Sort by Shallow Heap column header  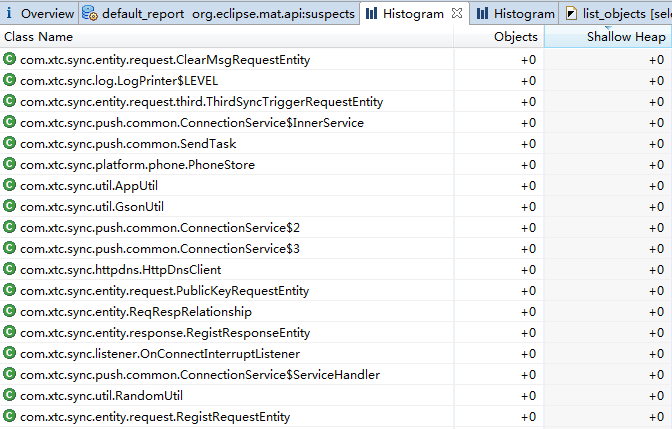pos(608,36)
